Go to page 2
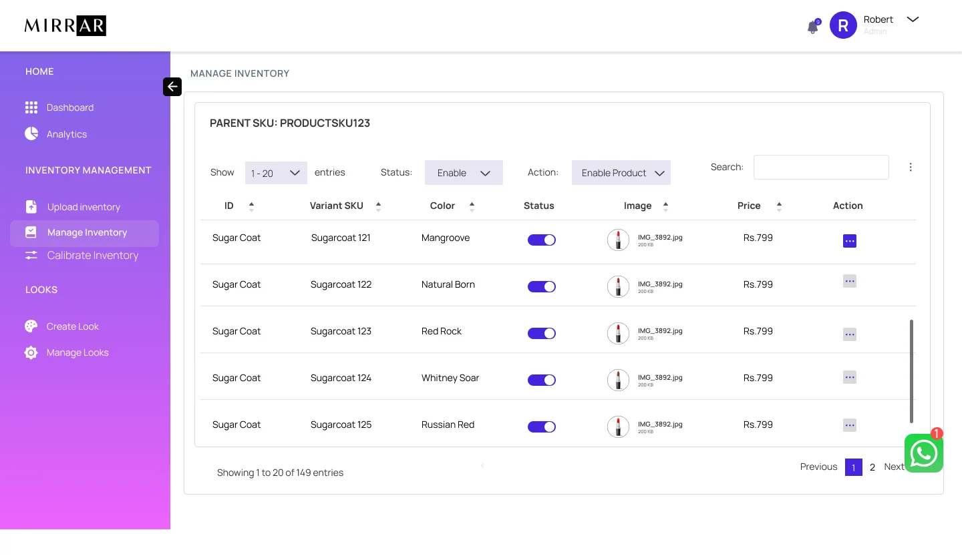Screen dimensions: 962x560 tap(872, 467)
